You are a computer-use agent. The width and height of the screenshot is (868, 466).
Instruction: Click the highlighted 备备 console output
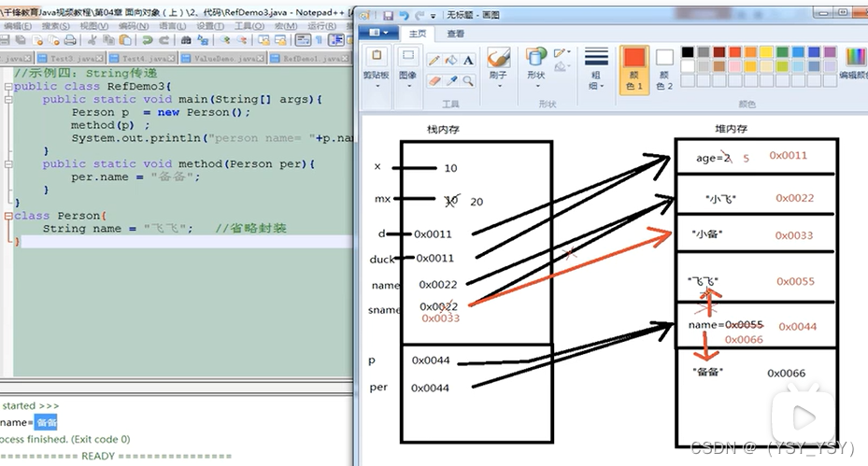(x=46, y=423)
